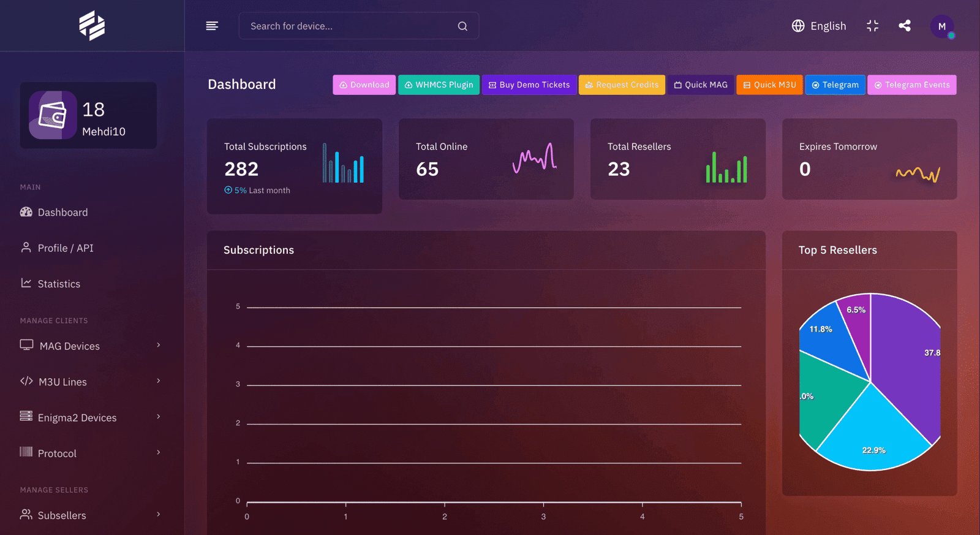Viewport: 980px width, 535px height.
Task: Select the 22.9% cyan pie slice
Action: point(873,438)
